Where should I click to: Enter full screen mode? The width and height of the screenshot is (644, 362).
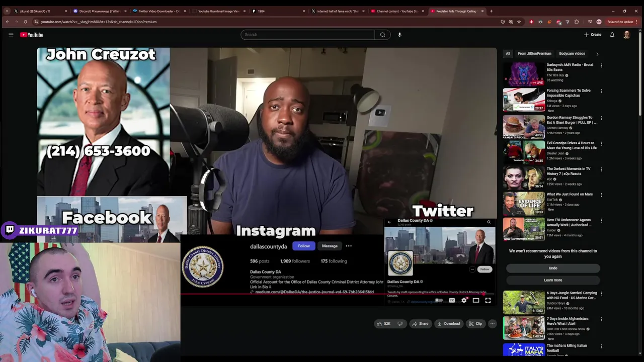(x=488, y=300)
